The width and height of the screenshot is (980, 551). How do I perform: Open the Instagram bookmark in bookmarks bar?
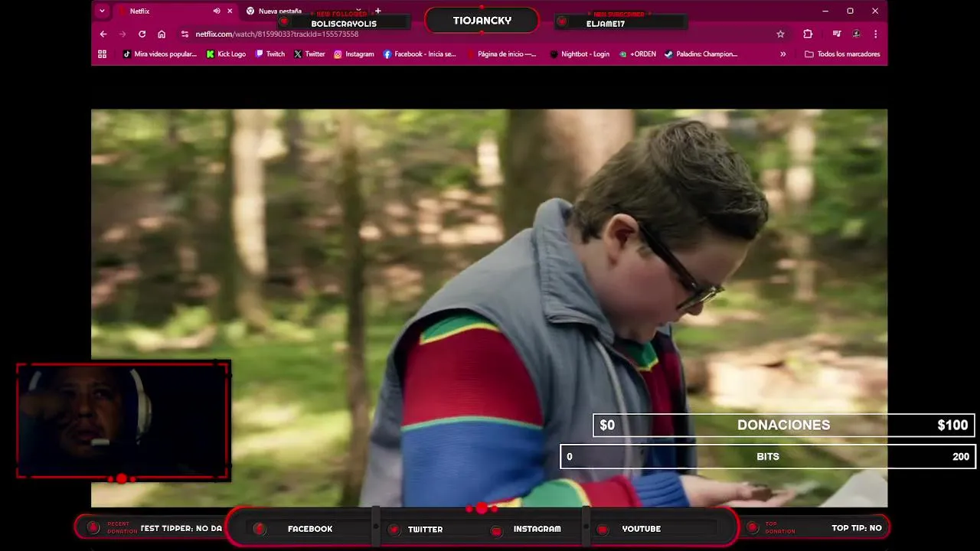(354, 54)
